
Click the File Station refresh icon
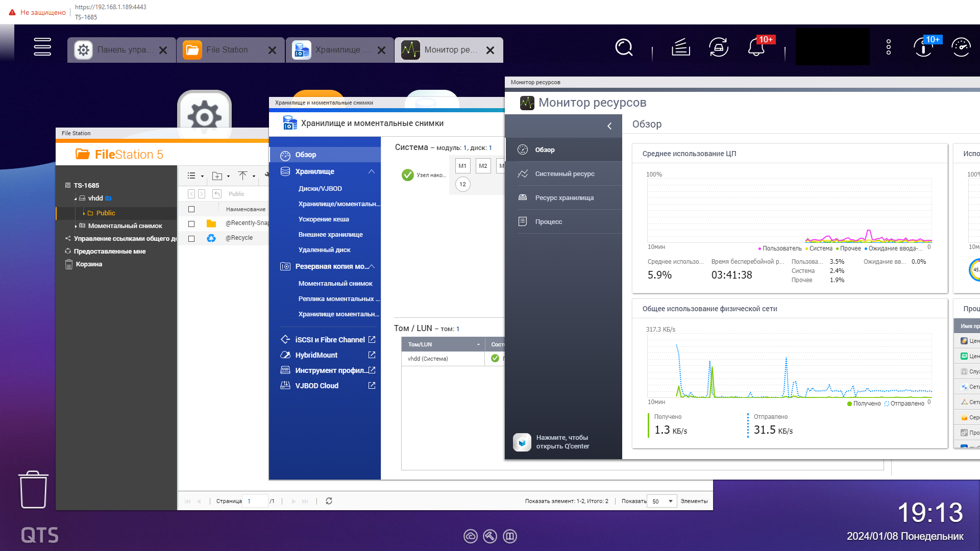[x=329, y=501]
